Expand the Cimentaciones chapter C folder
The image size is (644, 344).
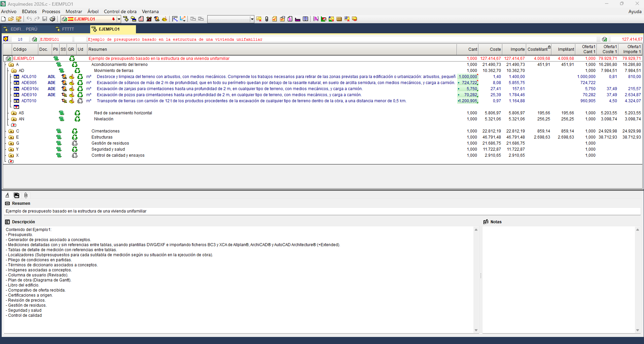tap(11, 131)
